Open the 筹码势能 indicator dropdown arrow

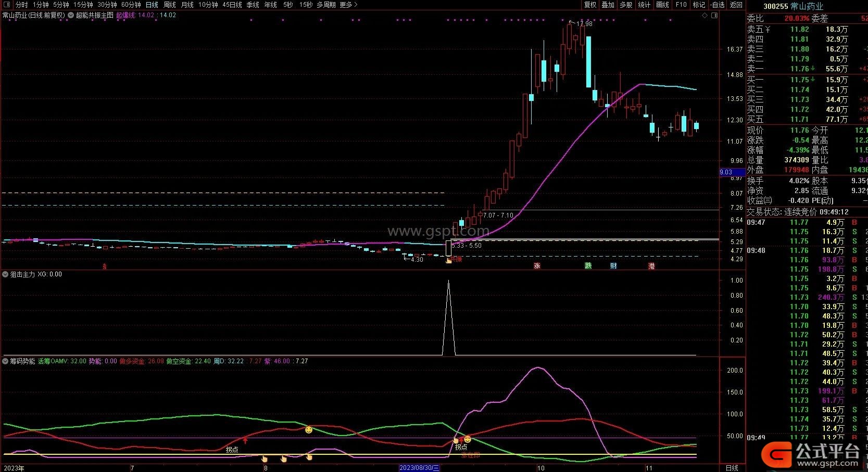6,361
